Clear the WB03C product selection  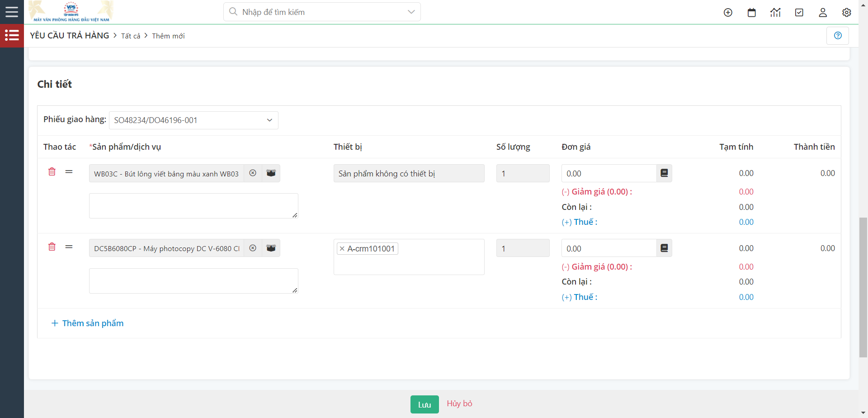[x=253, y=173]
